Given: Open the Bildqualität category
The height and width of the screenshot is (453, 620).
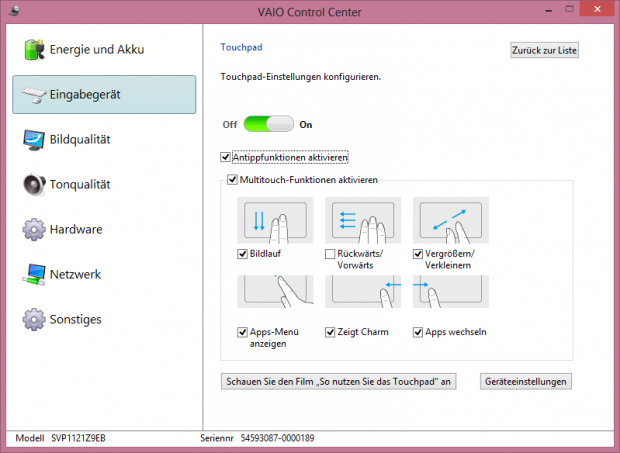Looking at the screenshot, I should point(104,140).
